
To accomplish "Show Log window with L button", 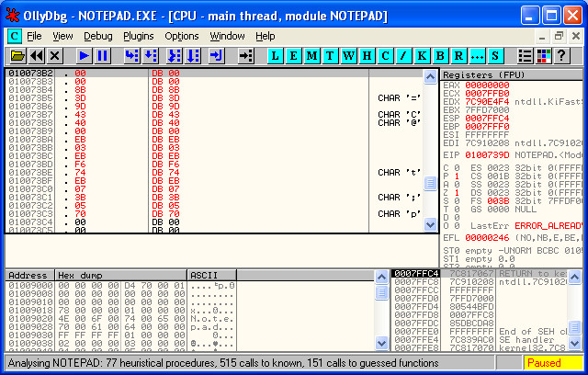I will pos(276,56).
